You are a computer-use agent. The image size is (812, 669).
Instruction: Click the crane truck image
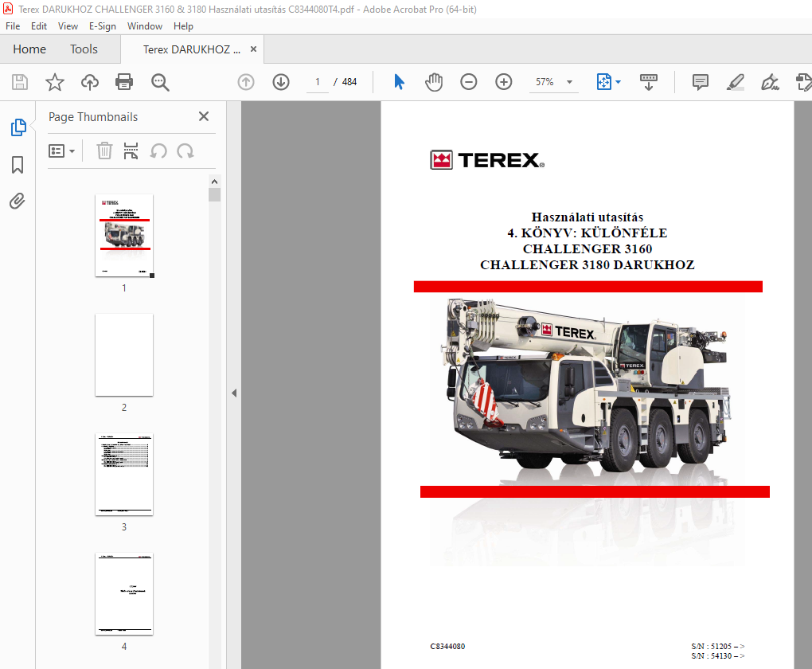coord(587,385)
